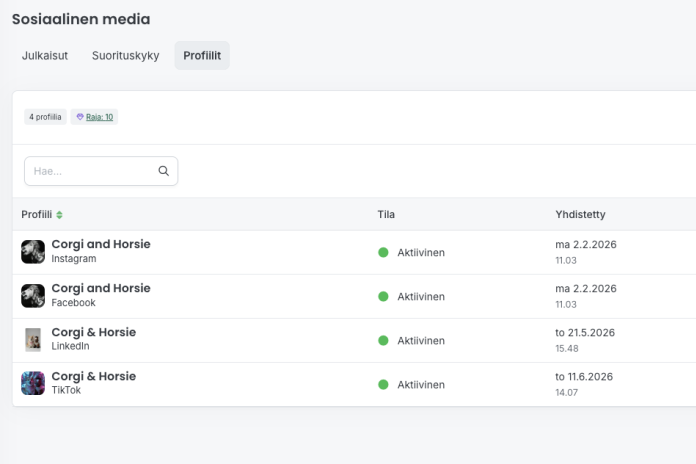The image size is (696, 464).
Task: Click the LinkedIn platform label
Action: coord(70,346)
